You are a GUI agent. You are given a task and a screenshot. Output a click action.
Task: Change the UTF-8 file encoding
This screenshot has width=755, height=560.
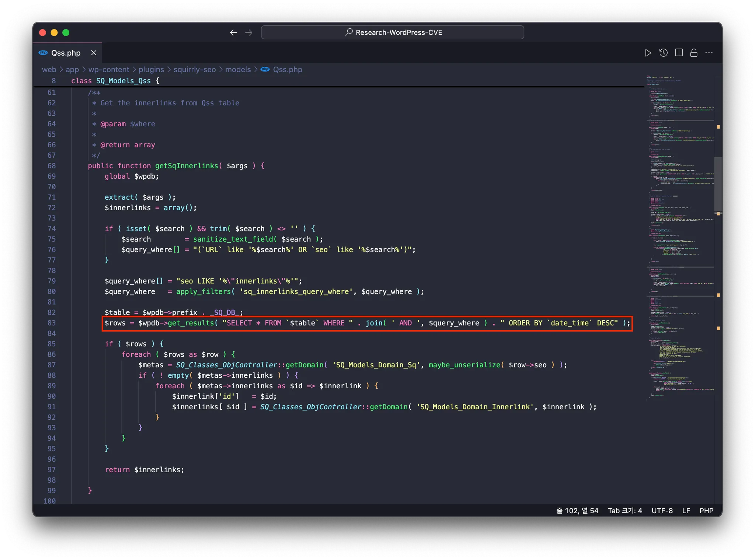(x=662, y=511)
